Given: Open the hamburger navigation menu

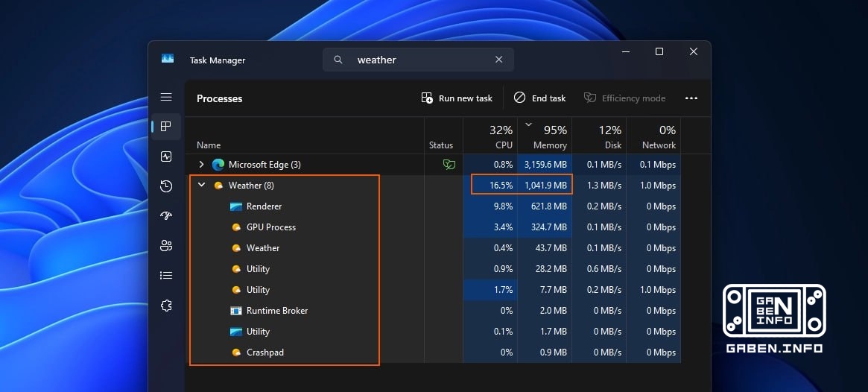Looking at the screenshot, I should 166,98.
